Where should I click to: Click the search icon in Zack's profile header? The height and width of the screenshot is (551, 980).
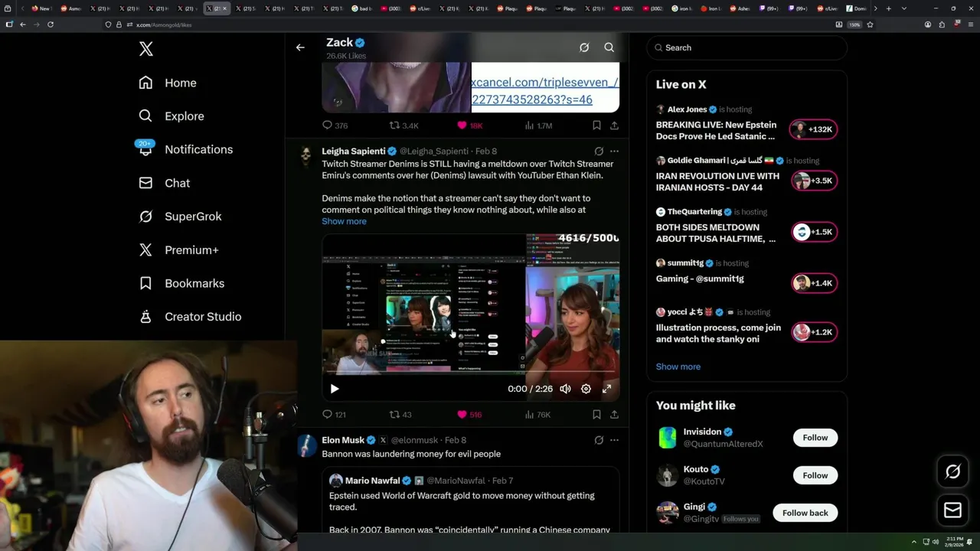point(609,47)
